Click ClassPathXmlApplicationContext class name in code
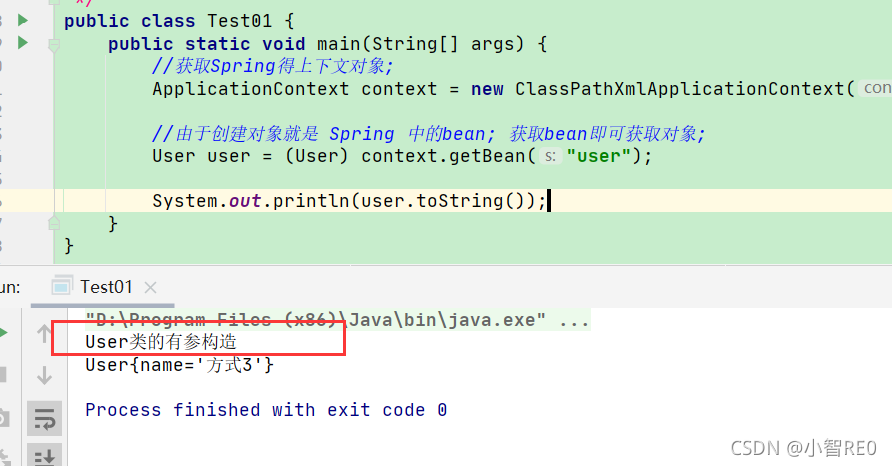Viewport: 892px width, 466px height. (680, 89)
